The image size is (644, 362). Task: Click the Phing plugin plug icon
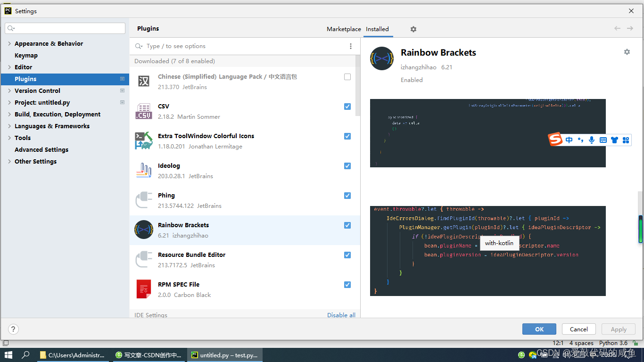(x=144, y=200)
